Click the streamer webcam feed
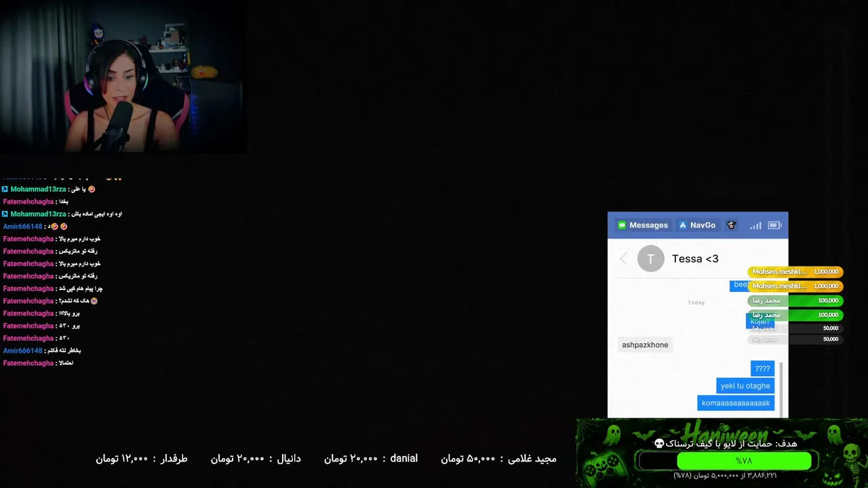868x488 pixels. 123,77
